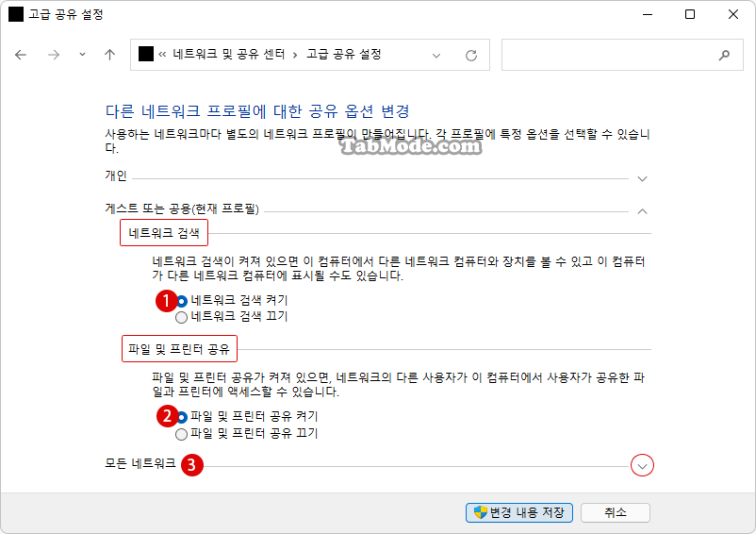
Task: Click the window title bar icon
Action: 16,14
